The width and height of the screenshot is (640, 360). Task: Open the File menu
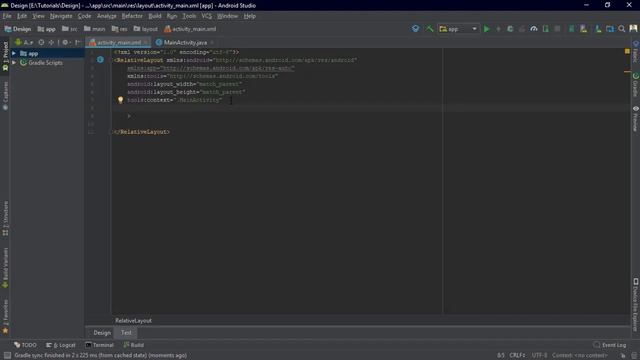tap(7, 16)
